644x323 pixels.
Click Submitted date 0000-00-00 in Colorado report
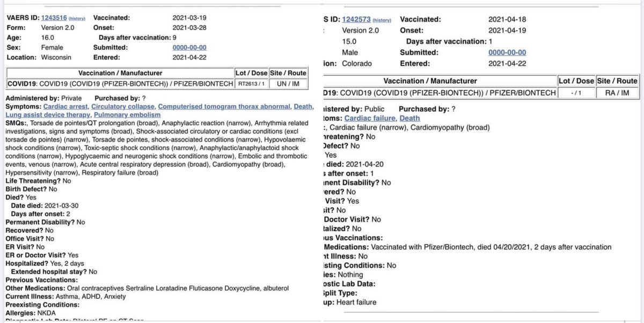[507, 53]
